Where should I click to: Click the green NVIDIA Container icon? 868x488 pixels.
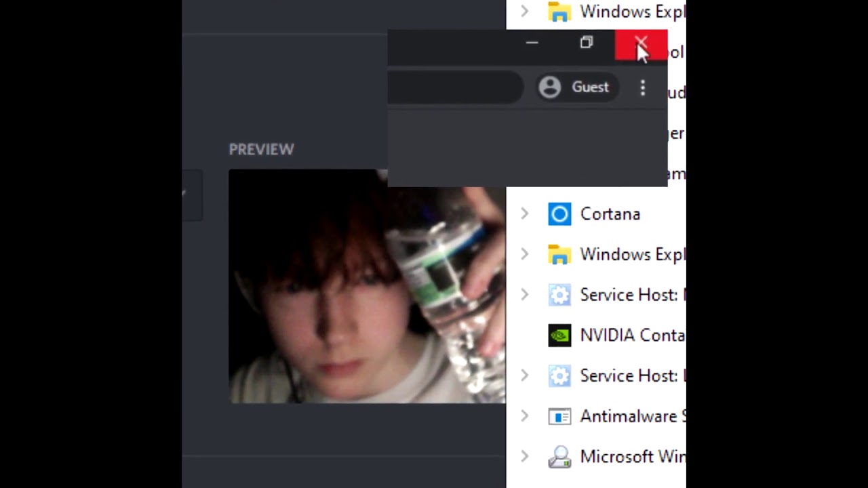point(559,335)
